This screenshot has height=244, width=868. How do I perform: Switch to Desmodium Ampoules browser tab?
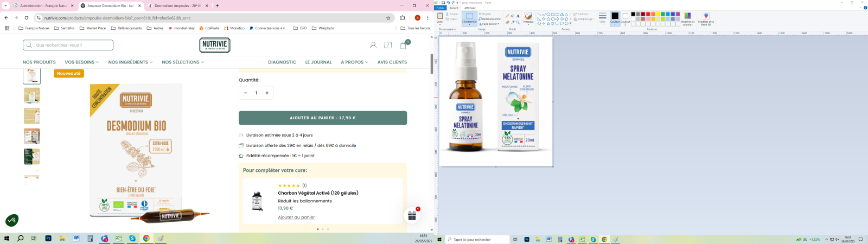177,5
